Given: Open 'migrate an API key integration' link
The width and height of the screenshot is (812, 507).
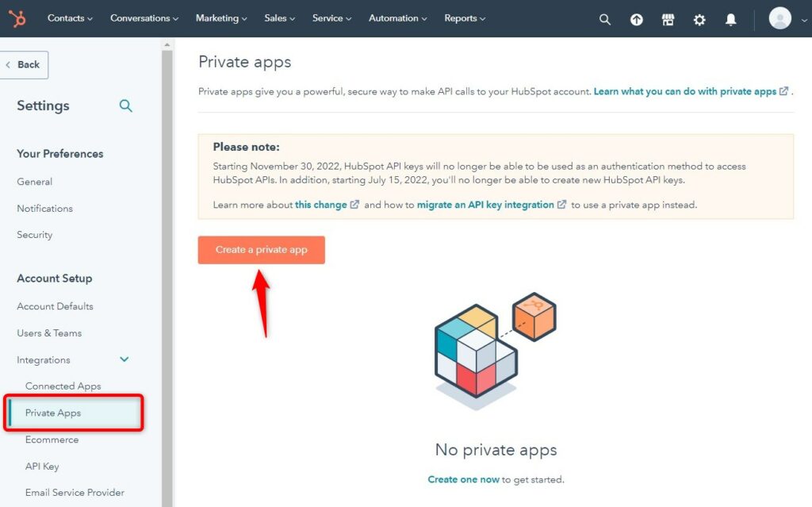Looking at the screenshot, I should click(485, 205).
